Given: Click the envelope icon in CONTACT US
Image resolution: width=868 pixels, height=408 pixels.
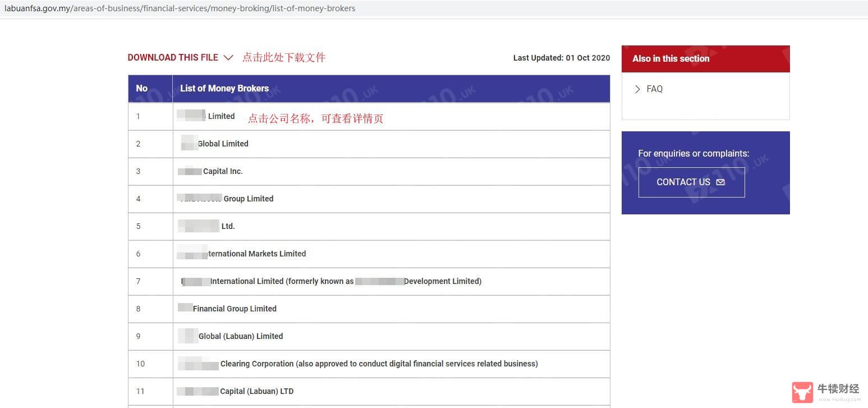Looking at the screenshot, I should click(x=720, y=182).
